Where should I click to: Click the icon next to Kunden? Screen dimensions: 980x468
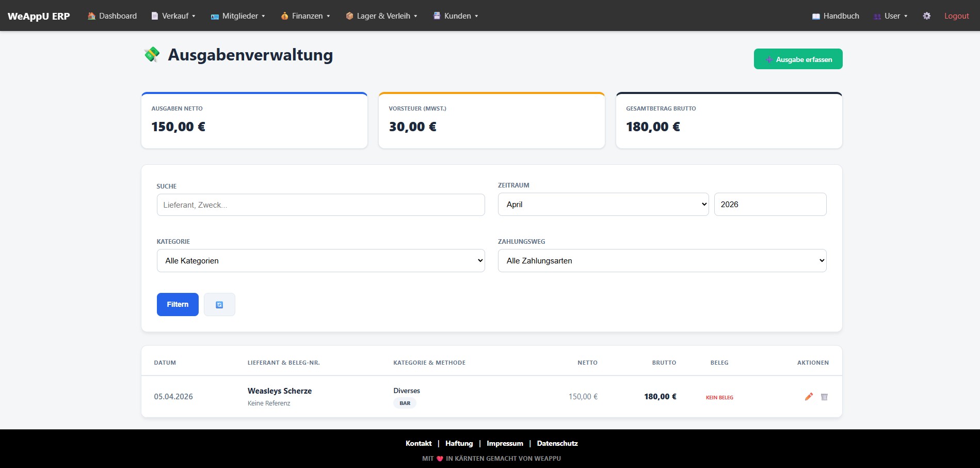click(437, 16)
